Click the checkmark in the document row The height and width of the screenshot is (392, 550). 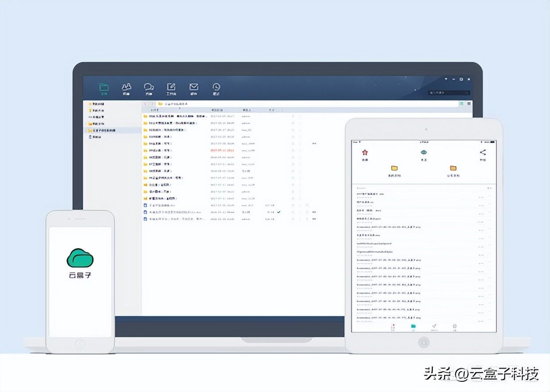point(279,212)
